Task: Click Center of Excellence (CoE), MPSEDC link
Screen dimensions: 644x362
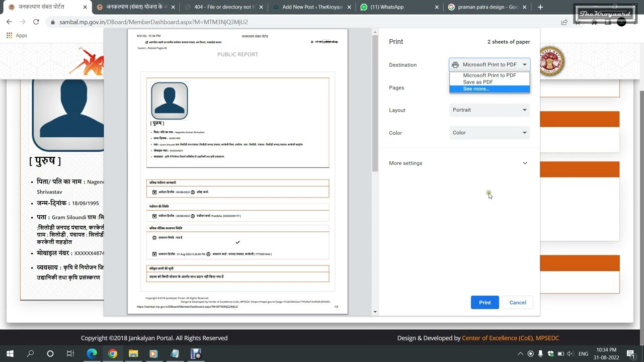Action: 510,338
